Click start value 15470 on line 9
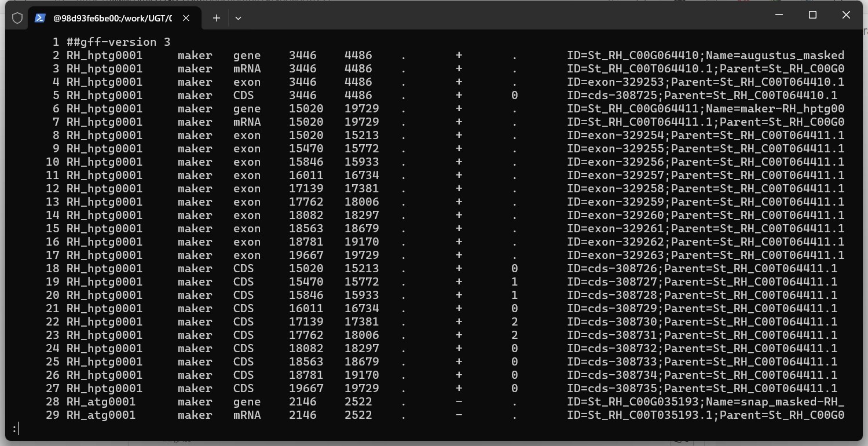The width and height of the screenshot is (868, 446). click(x=306, y=148)
